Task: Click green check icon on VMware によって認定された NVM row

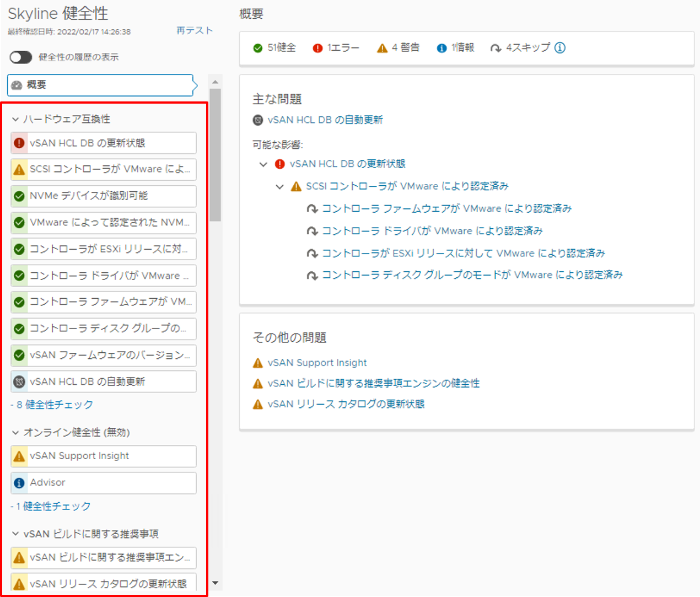Action: click(19, 223)
